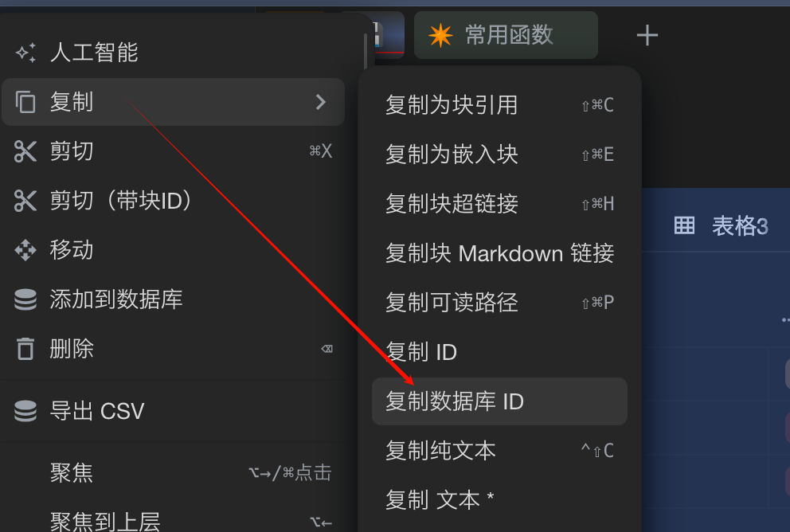
Task: Click the table grid icon near 表格3
Action: (x=684, y=225)
